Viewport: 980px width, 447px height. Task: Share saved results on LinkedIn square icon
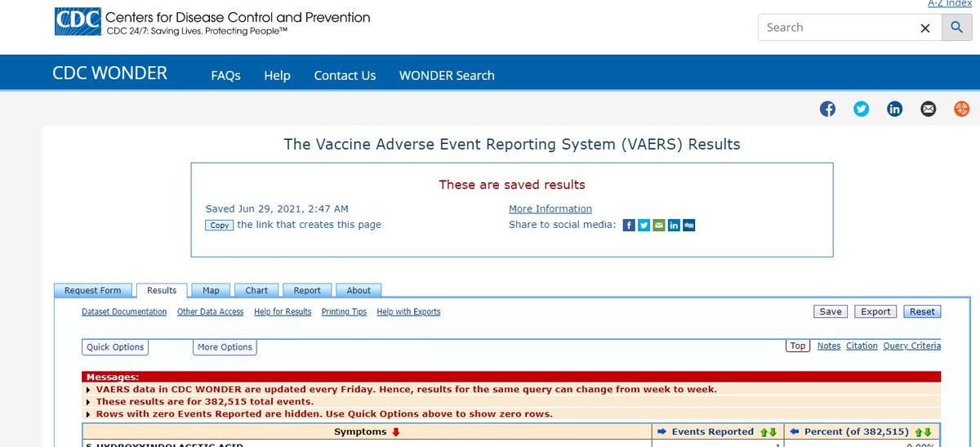pyautogui.click(x=674, y=226)
